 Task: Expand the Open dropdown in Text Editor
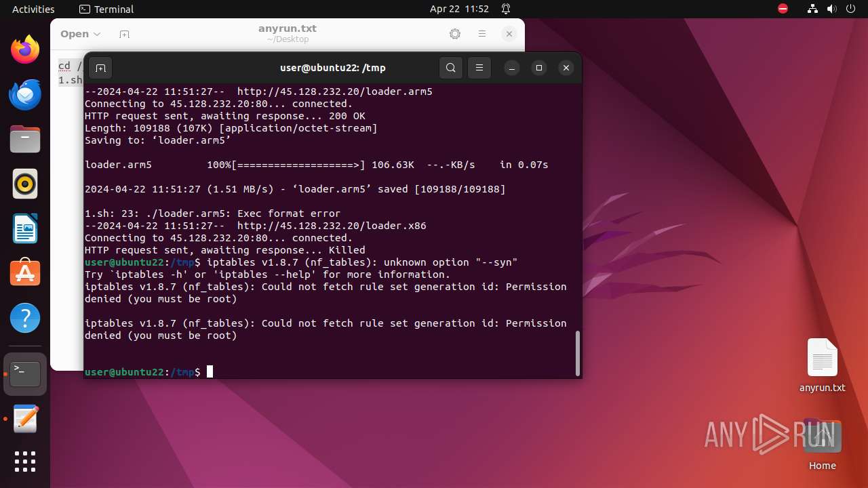tap(80, 34)
